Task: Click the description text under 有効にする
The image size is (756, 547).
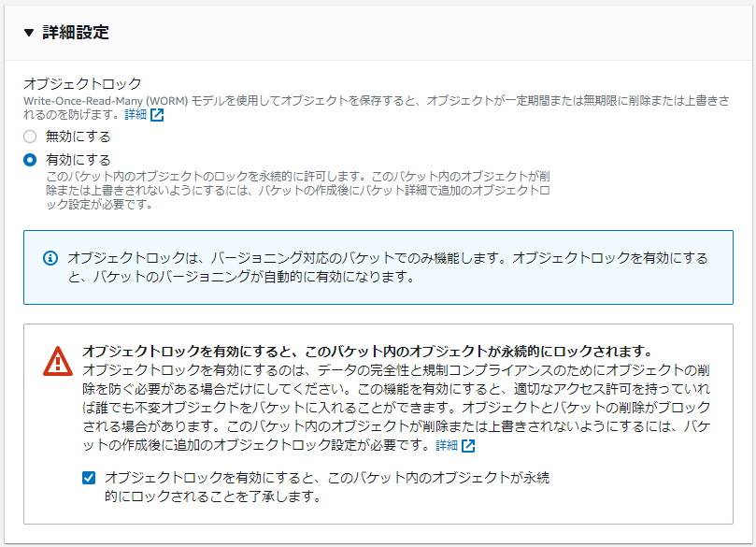Action: tap(298, 190)
